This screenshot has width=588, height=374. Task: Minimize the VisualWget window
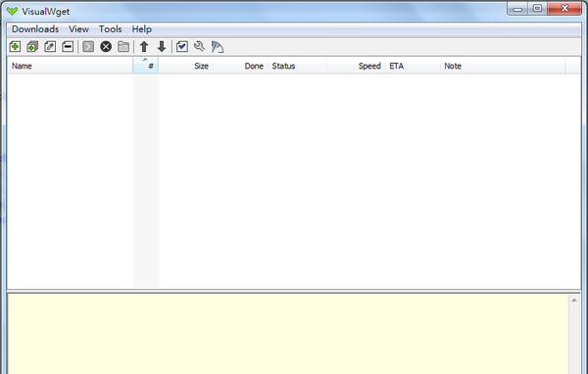tap(517, 8)
